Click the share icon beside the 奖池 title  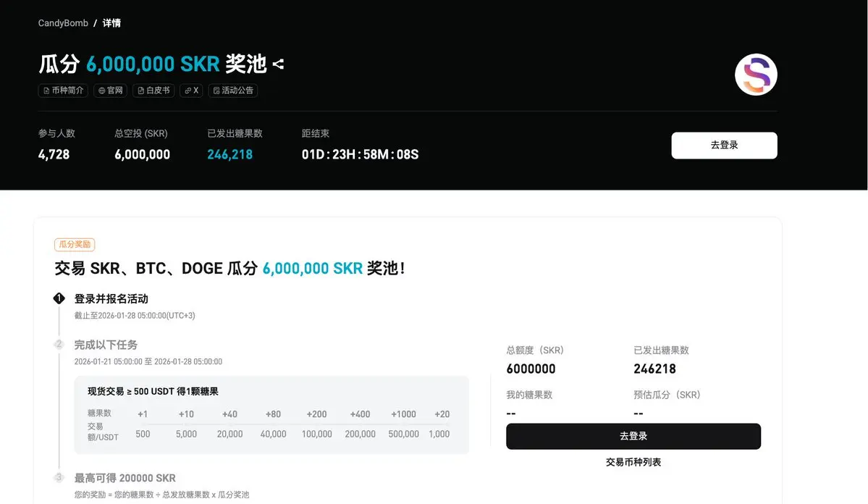pos(278,64)
